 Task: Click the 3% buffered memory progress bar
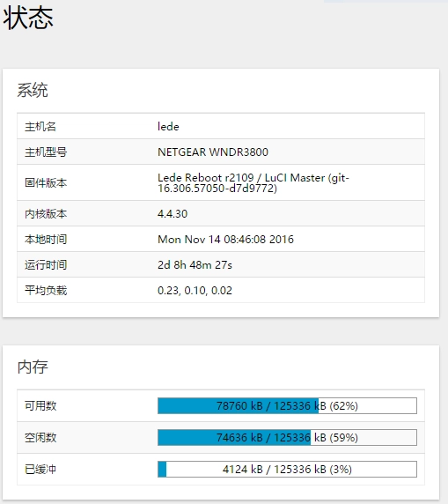tap(287, 470)
